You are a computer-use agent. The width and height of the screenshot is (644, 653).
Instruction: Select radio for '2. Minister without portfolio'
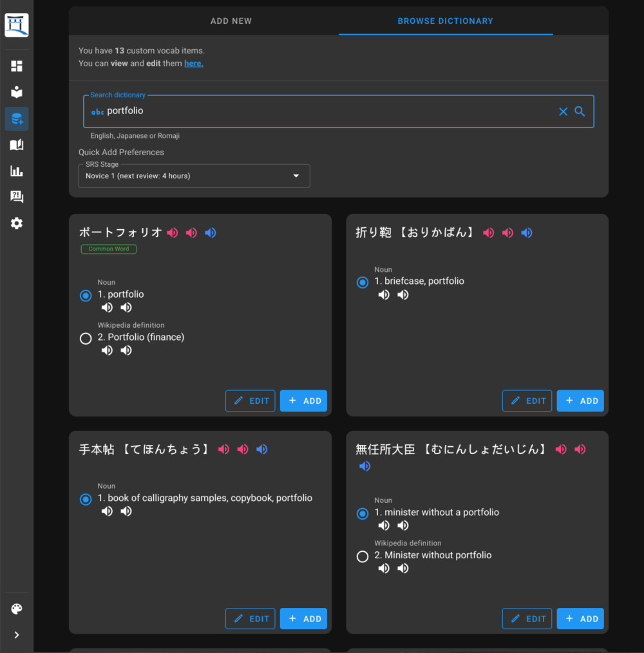(363, 556)
